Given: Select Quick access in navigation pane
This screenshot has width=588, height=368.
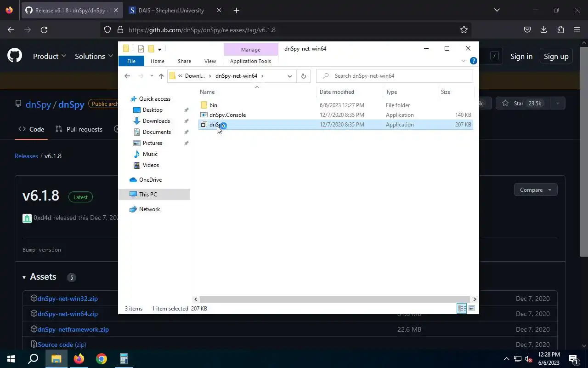Looking at the screenshot, I should point(154,99).
